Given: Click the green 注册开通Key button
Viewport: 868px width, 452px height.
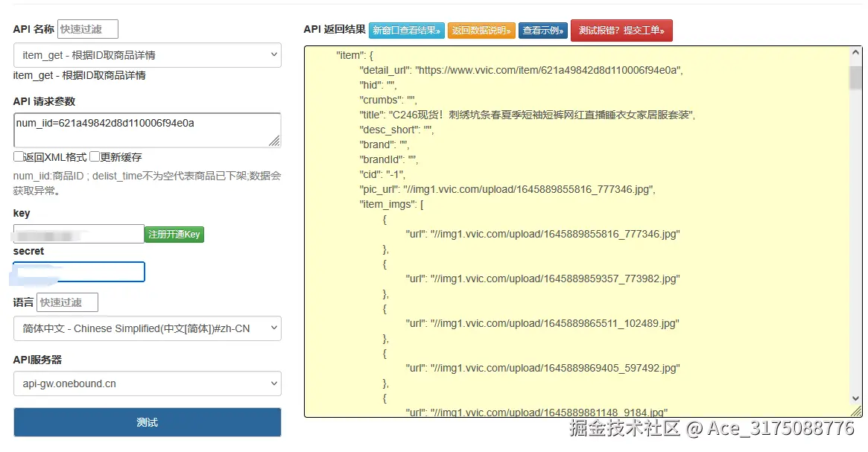Looking at the screenshot, I should click(174, 235).
